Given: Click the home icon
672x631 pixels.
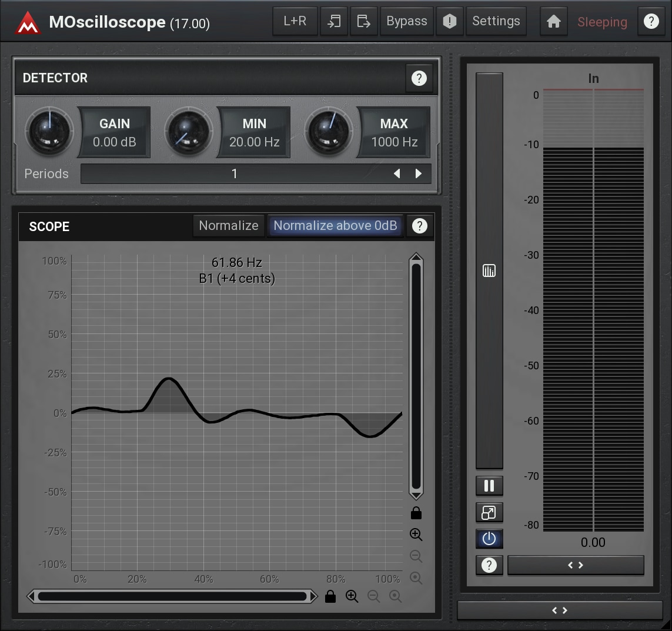Looking at the screenshot, I should click(553, 22).
